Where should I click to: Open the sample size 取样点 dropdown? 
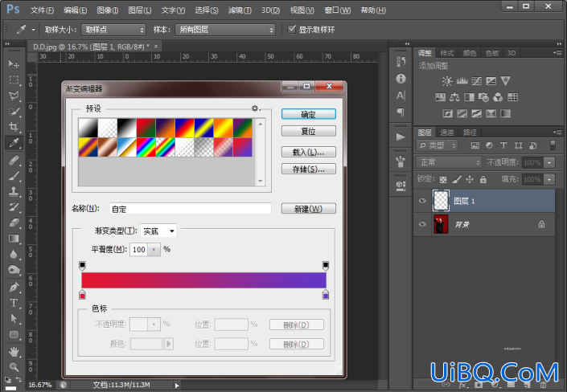click(x=113, y=30)
